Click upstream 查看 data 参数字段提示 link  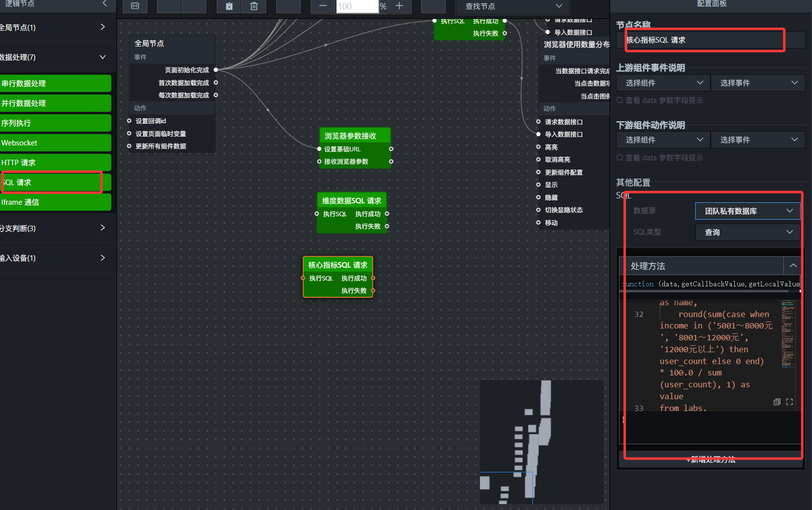coord(660,100)
